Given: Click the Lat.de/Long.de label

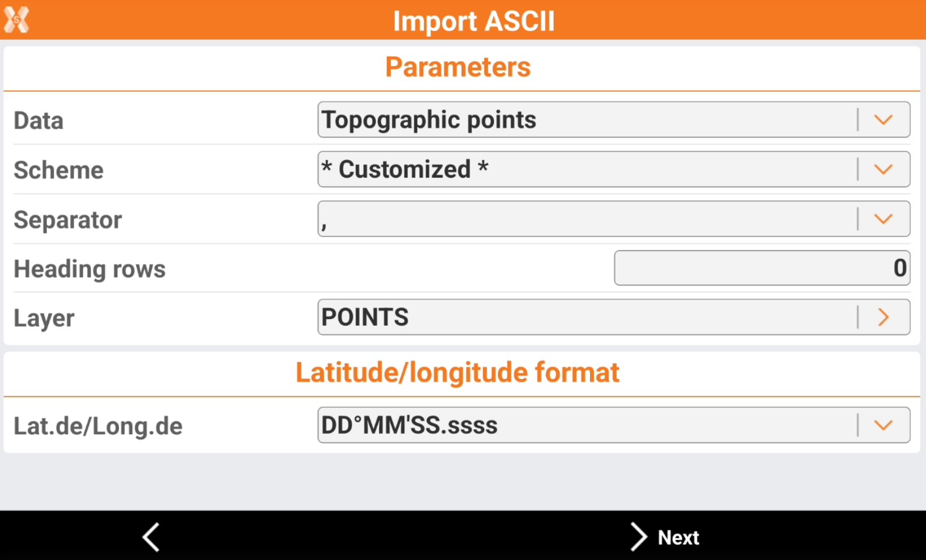Looking at the screenshot, I should [x=98, y=427].
